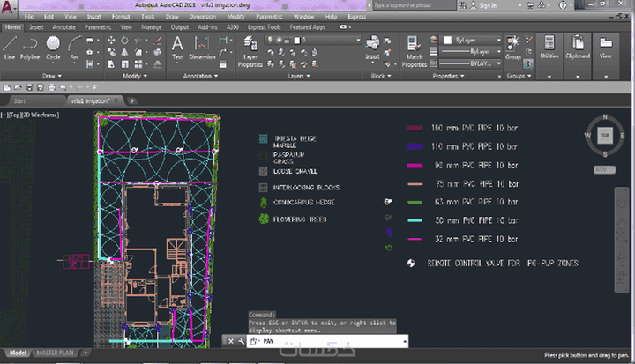Open the Express menu
This screenshot has width=635, height=364.
(357, 17)
